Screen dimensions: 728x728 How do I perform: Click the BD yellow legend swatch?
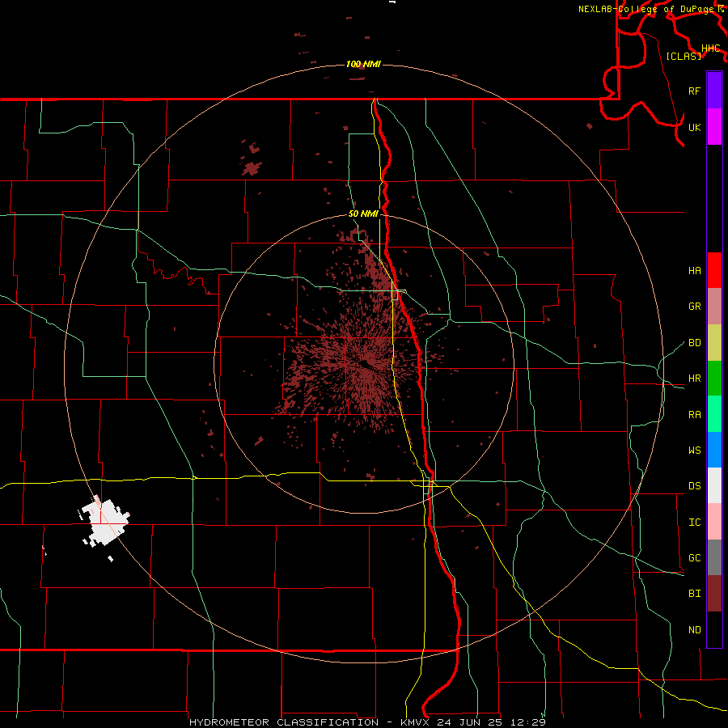click(x=714, y=343)
